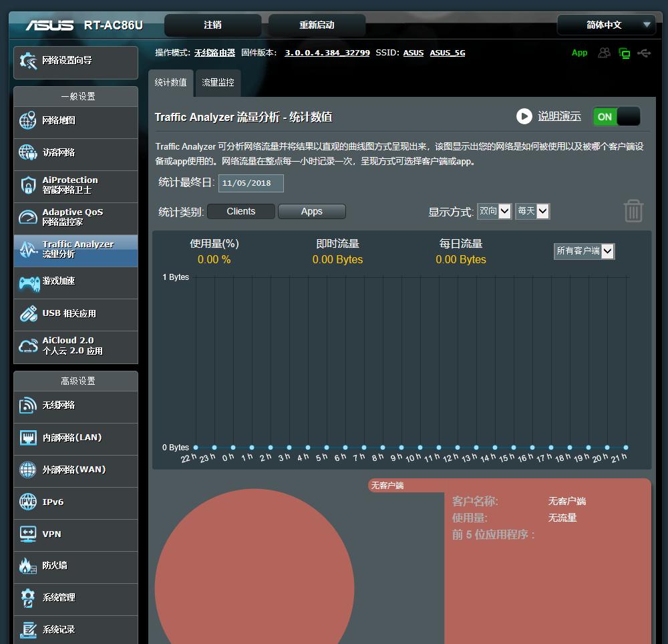Click the 重新启动 reboot button
Viewport: 668px width, 644px height.
[317, 25]
